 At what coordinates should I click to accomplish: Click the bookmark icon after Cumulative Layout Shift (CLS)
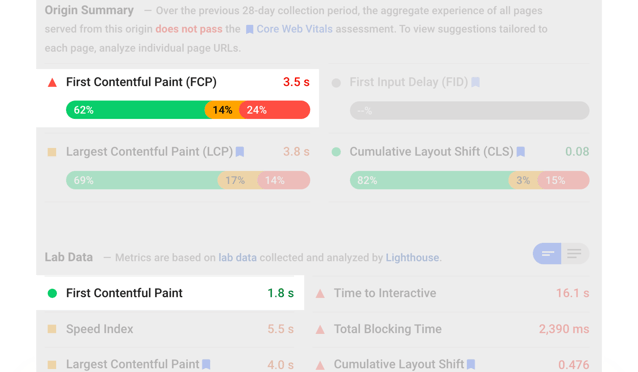(x=520, y=152)
